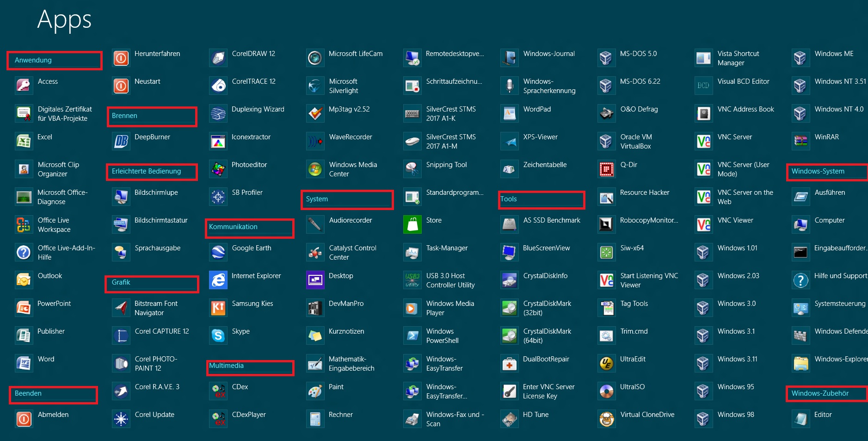Open Windows Media Center icon

point(315,169)
